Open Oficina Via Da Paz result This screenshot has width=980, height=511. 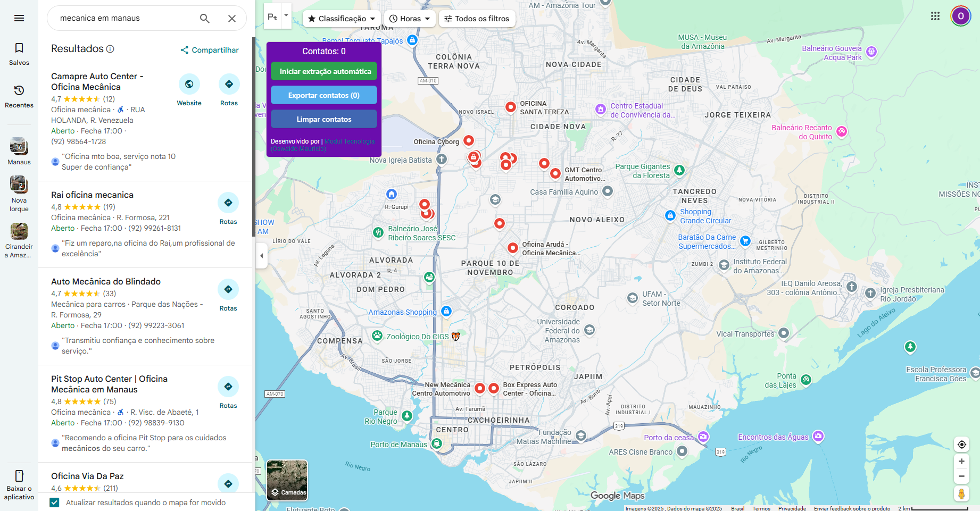pos(87,476)
